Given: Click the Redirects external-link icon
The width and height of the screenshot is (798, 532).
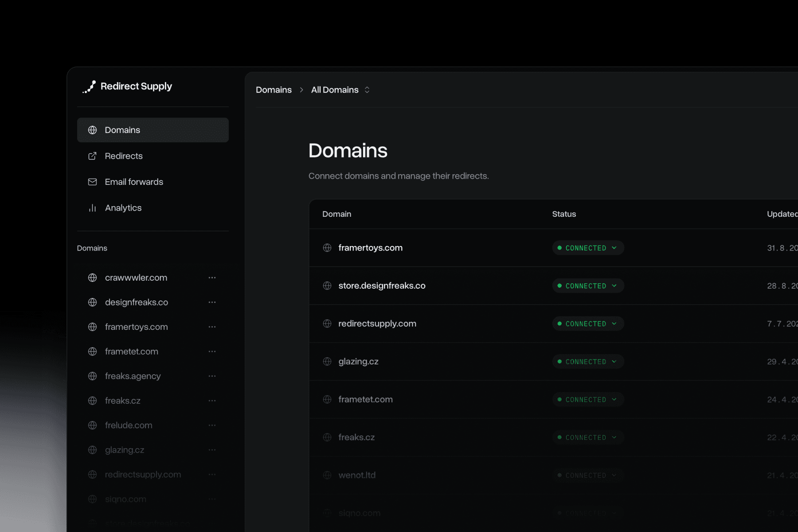Looking at the screenshot, I should pyautogui.click(x=92, y=156).
